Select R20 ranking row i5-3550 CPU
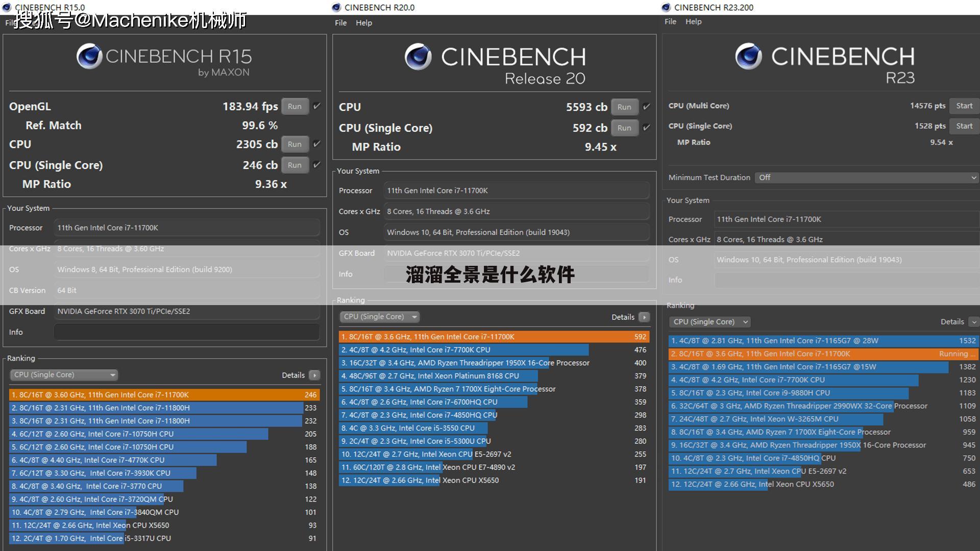 [494, 428]
